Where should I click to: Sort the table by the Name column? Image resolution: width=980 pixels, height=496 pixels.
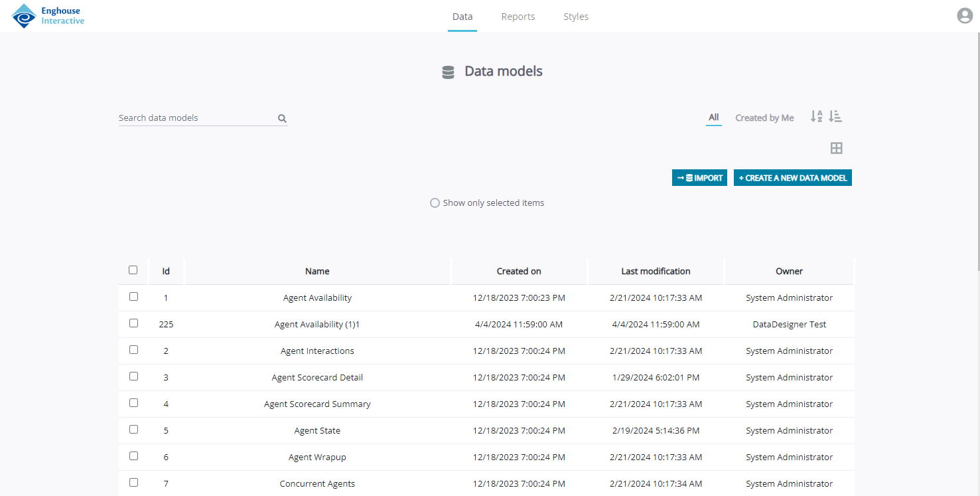tap(317, 271)
